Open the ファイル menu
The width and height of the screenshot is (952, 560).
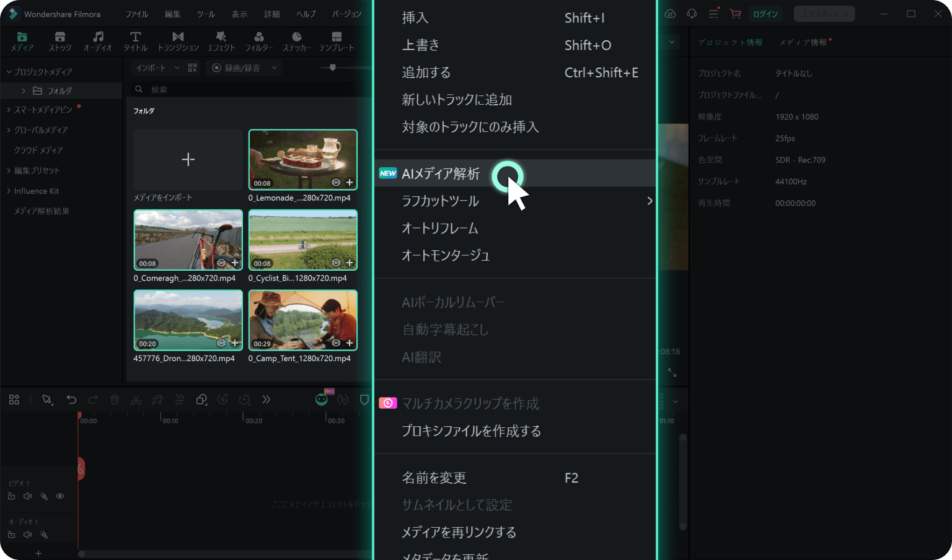click(x=137, y=14)
